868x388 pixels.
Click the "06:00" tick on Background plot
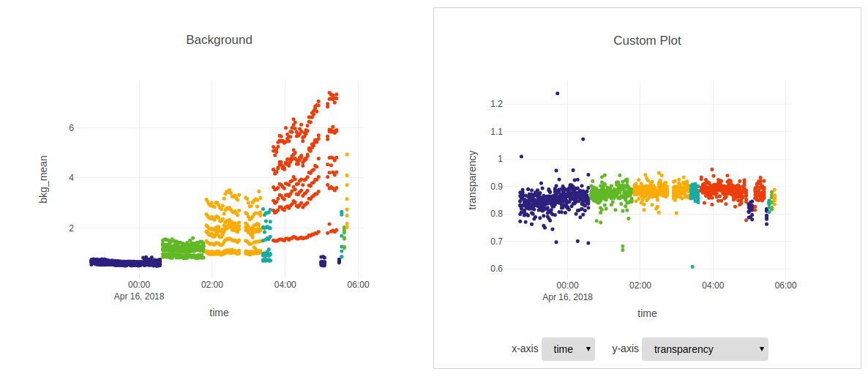pyautogui.click(x=357, y=285)
